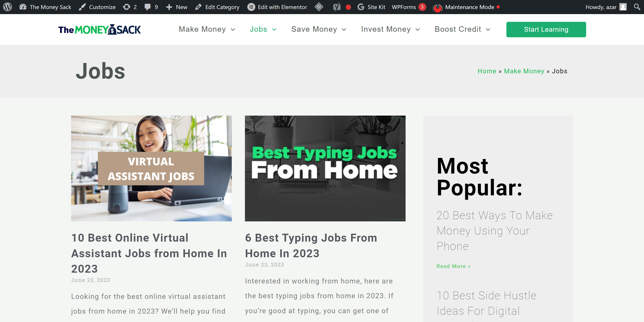Click the New plus icon
This screenshot has height=322, width=644.
(x=169, y=7)
